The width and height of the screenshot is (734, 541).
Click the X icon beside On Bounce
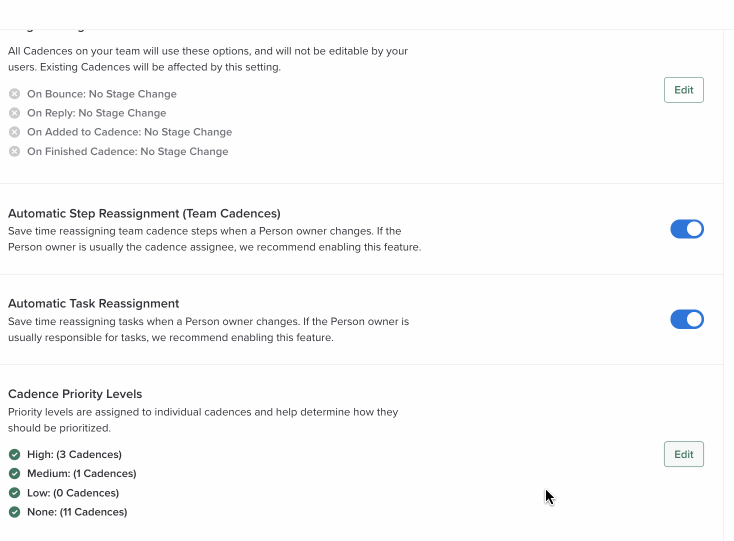click(x=14, y=94)
